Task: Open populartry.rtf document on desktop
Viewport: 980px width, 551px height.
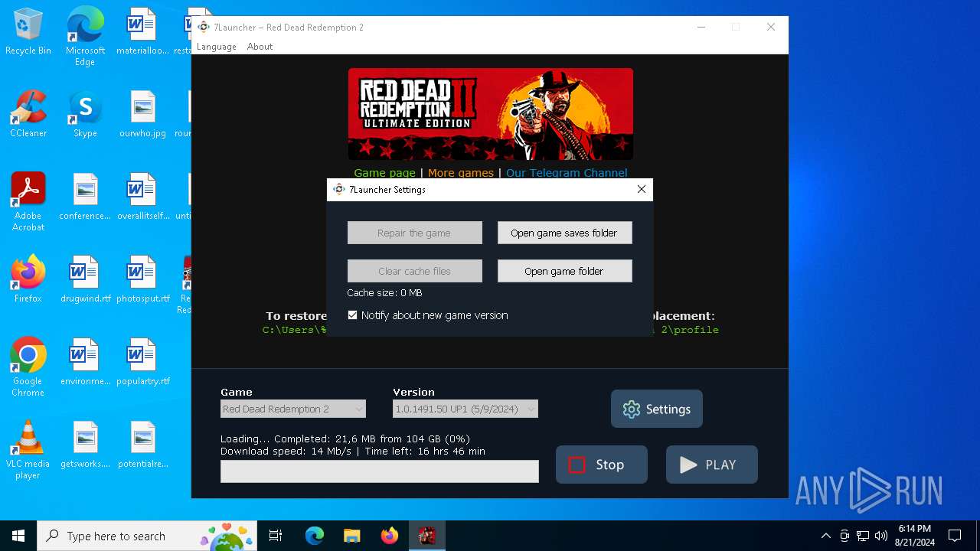Action: (142, 362)
